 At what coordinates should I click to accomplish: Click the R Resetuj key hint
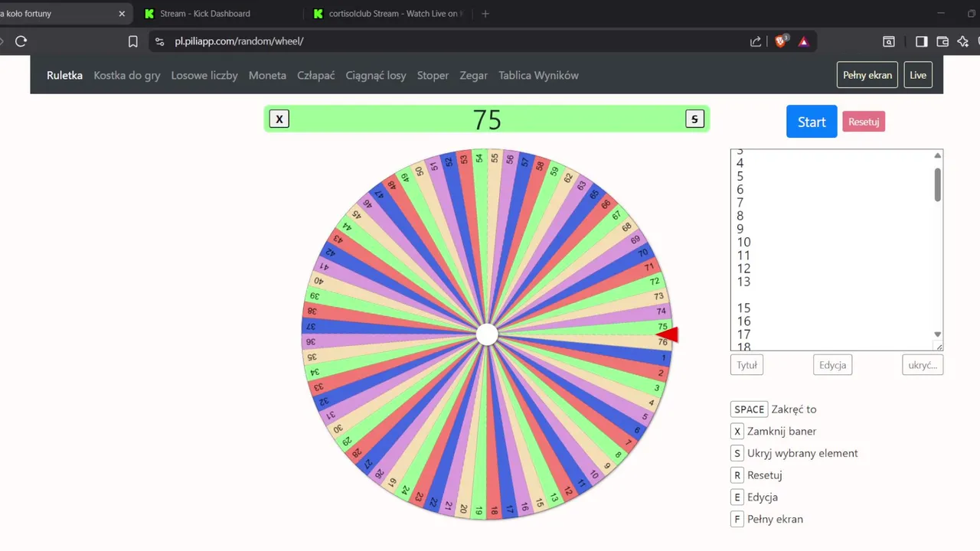point(756,475)
